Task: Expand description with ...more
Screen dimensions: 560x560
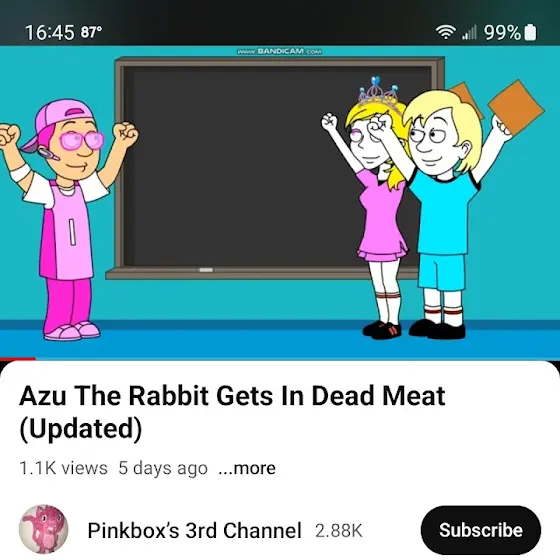Action: 247,468
